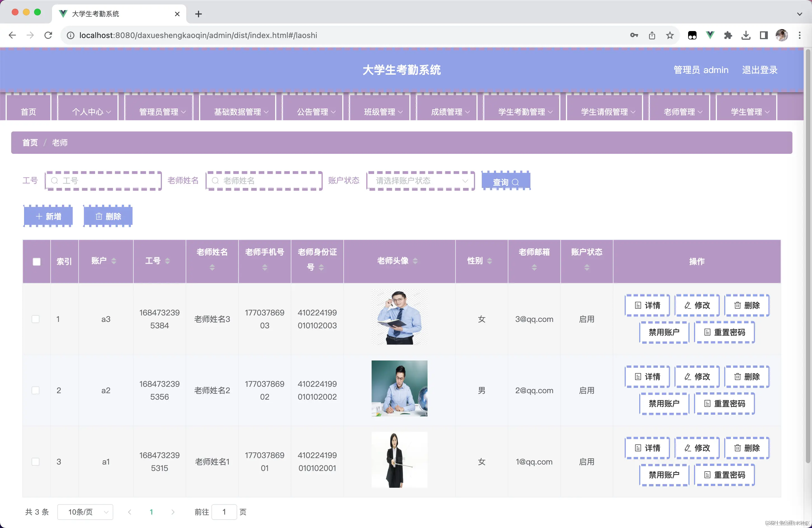Toggle the select-all checkbox in table header
Viewport: 812px width, 528px height.
click(37, 261)
